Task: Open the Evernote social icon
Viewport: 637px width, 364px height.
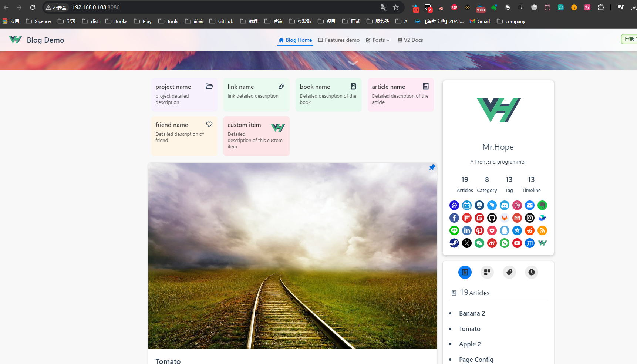Action: [x=542, y=205]
